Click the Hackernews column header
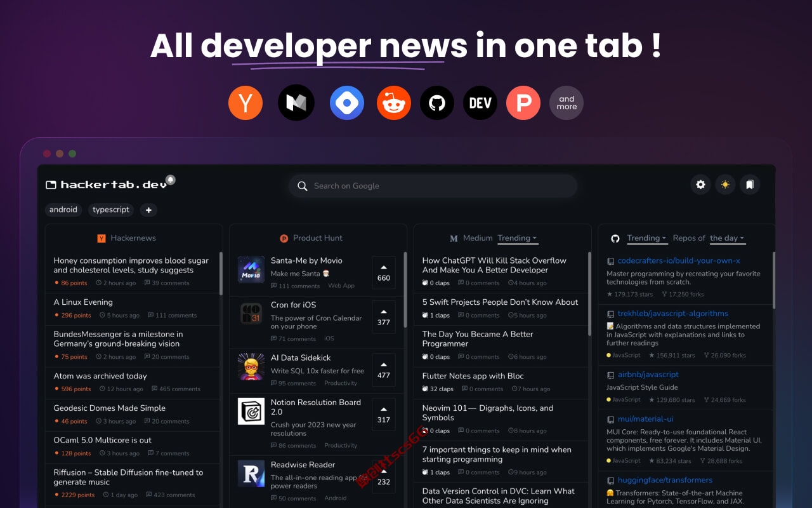The image size is (812, 508). (127, 238)
